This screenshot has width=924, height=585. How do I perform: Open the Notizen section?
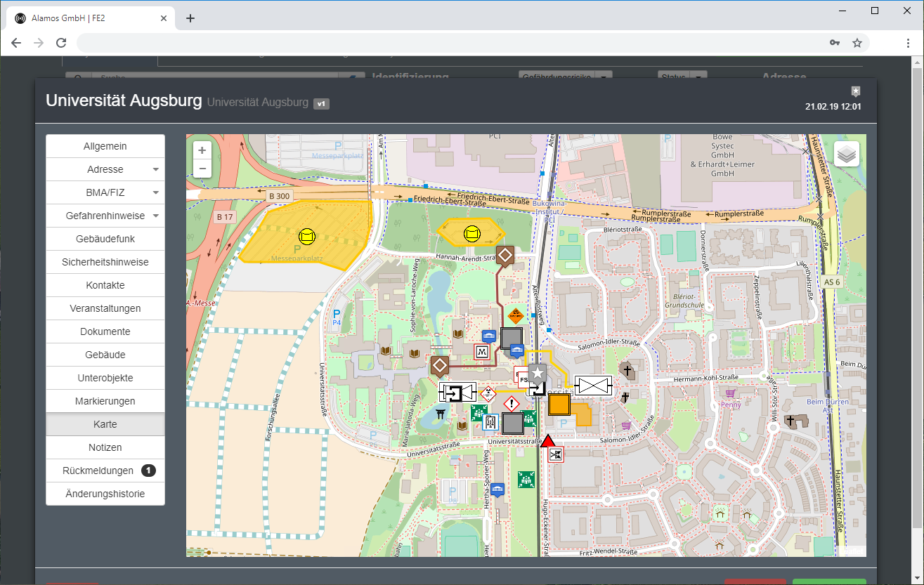[x=105, y=447]
